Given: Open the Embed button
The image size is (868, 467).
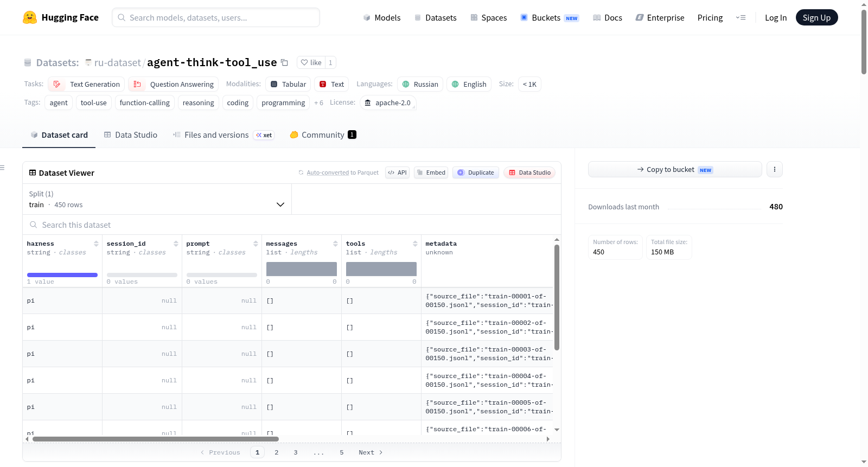Looking at the screenshot, I should click(431, 172).
